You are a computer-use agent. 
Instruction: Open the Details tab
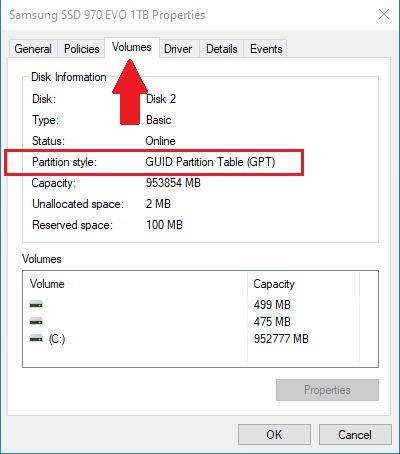[222, 49]
